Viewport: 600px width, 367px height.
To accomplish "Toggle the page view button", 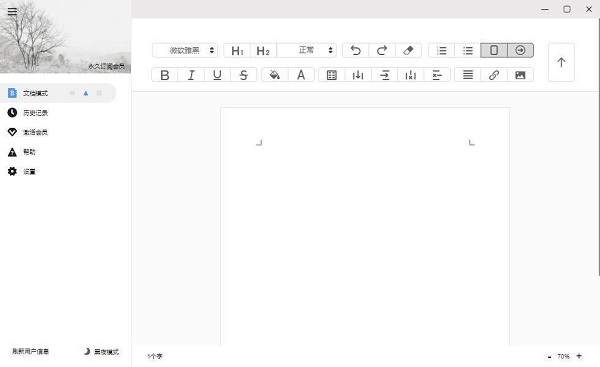I will (x=494, y=50).
